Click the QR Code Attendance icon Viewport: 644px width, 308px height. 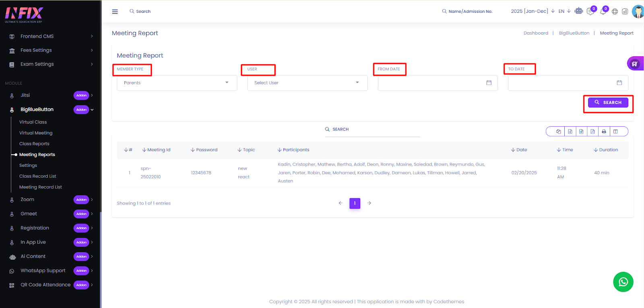(x=12, y=285)
